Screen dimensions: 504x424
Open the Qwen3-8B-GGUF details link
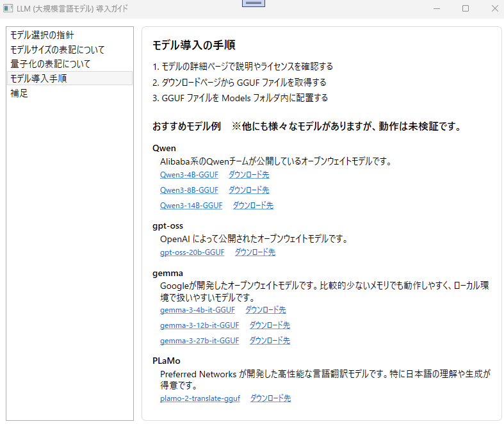(189, 190)
